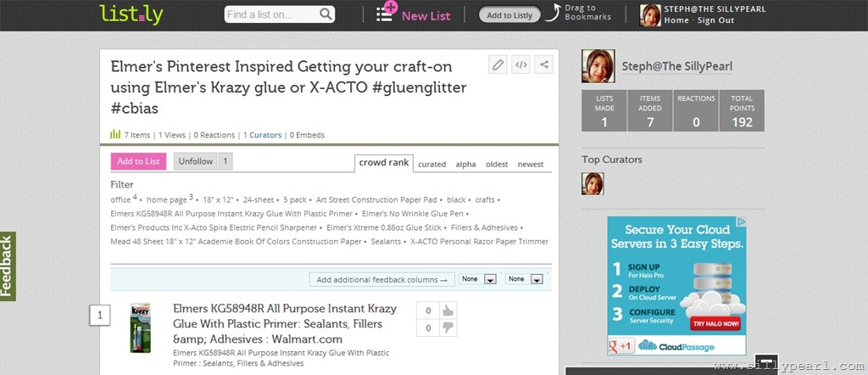Open the Steph@The SillyPearl profile link
868x375 pixels.
pos(677,66)
